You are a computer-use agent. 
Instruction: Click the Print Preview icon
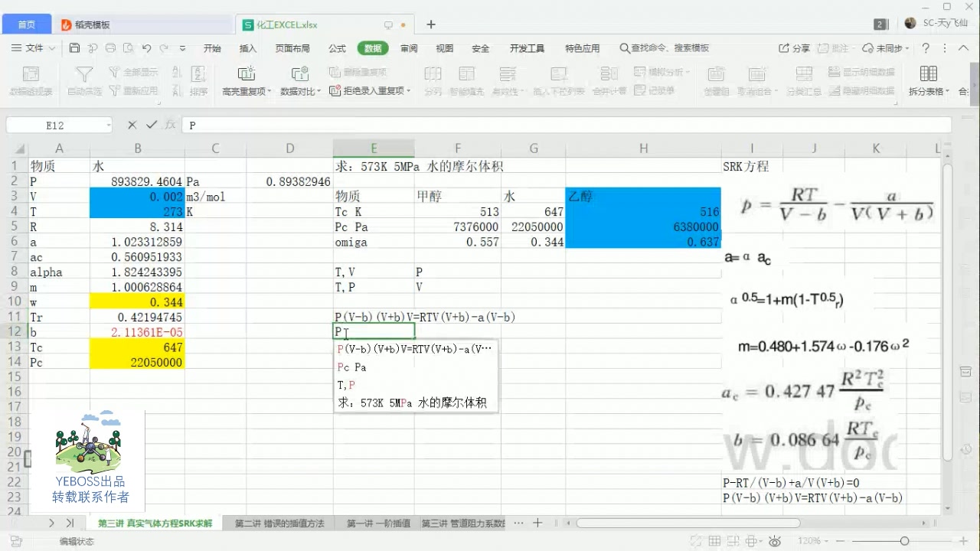[128, 48]
